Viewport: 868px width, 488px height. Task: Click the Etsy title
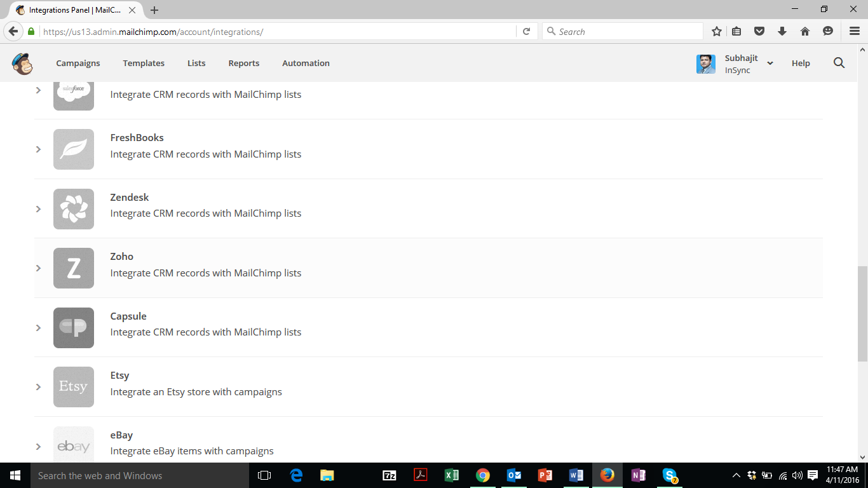[x=119, y=375]
